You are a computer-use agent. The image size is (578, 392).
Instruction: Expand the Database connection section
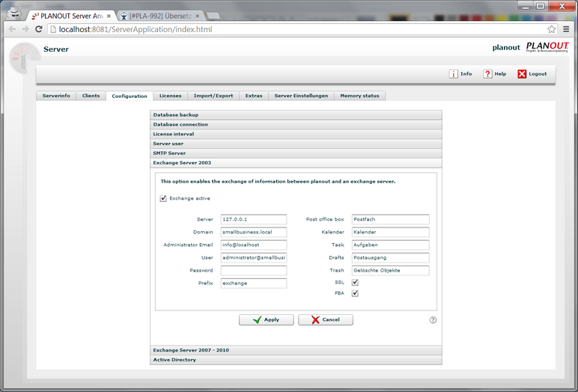(296, 124)
